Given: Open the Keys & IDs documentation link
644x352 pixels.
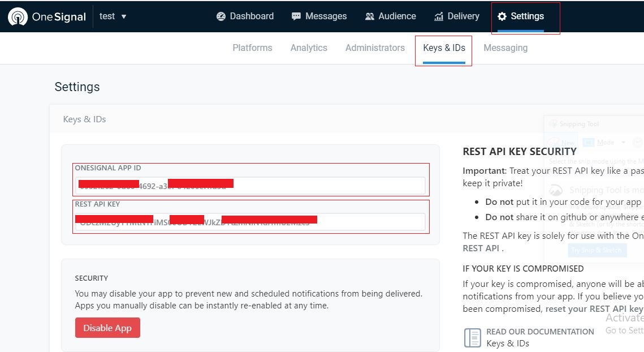Looking at the screenshot, I should [x=508, y=343].
